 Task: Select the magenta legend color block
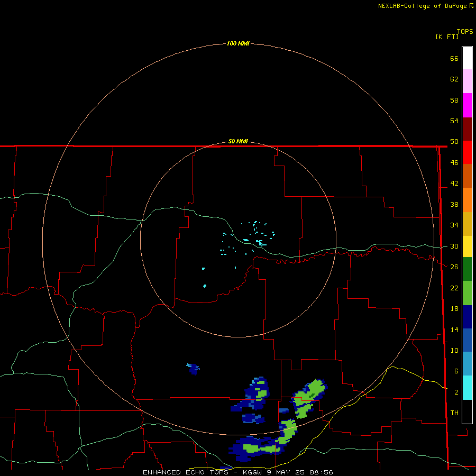tap(467, 105)
